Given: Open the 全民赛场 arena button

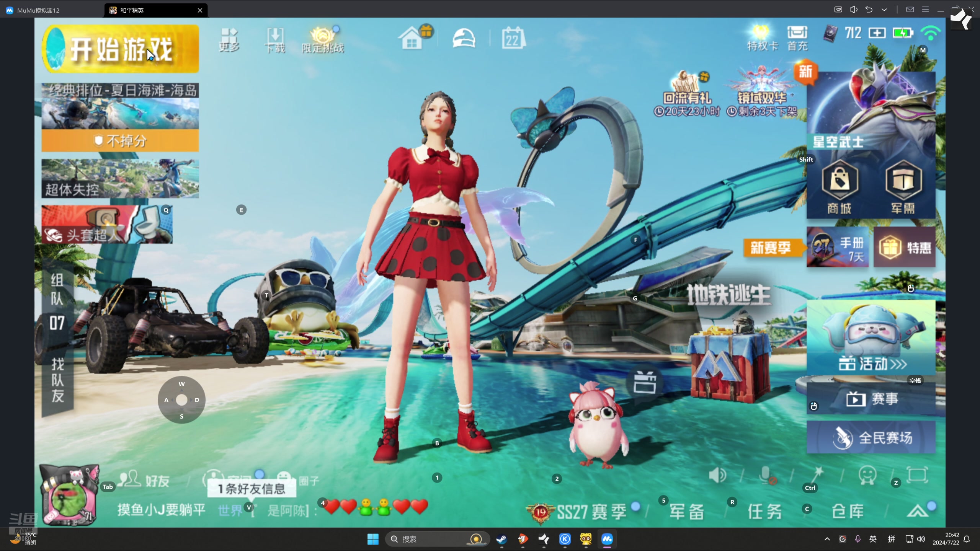Looking at the screenshot, I should click(x=871, y=437).
